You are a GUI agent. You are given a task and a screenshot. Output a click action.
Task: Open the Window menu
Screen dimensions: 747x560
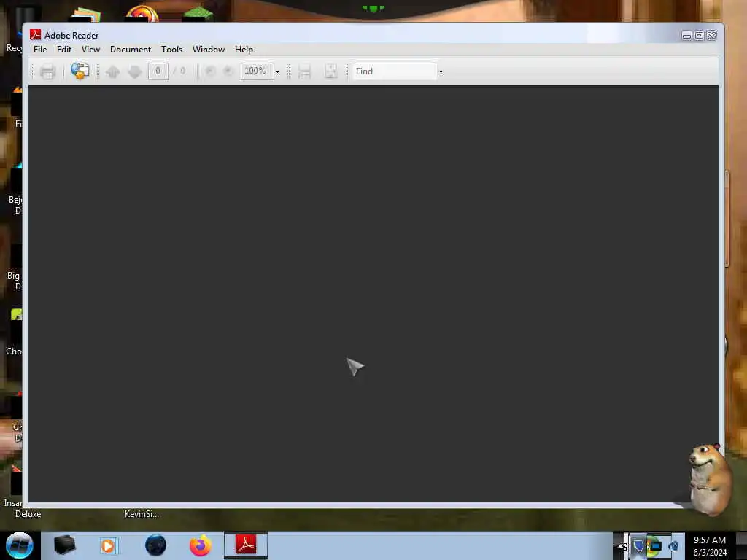[x=209, y=50]
